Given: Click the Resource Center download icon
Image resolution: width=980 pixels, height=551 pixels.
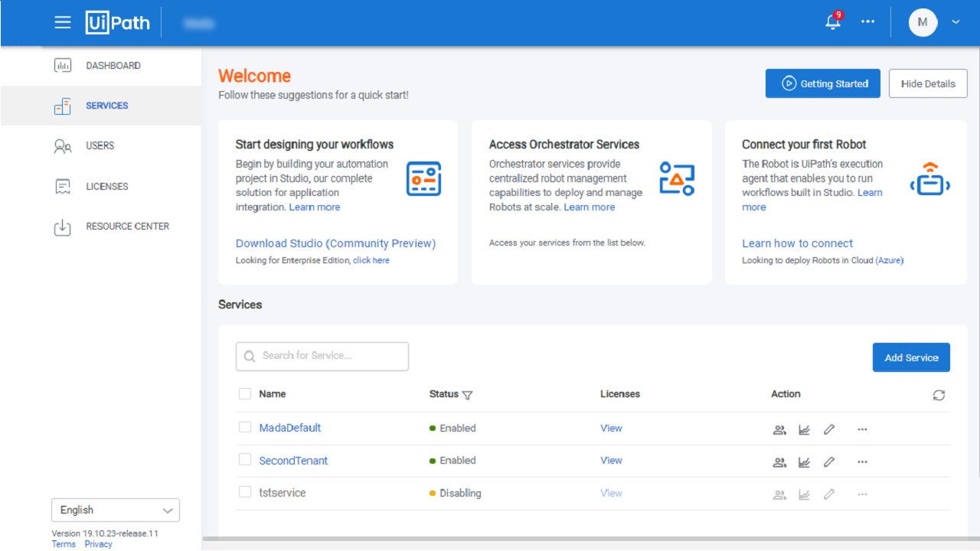Looking at the screenshot, I should (63, 227).
